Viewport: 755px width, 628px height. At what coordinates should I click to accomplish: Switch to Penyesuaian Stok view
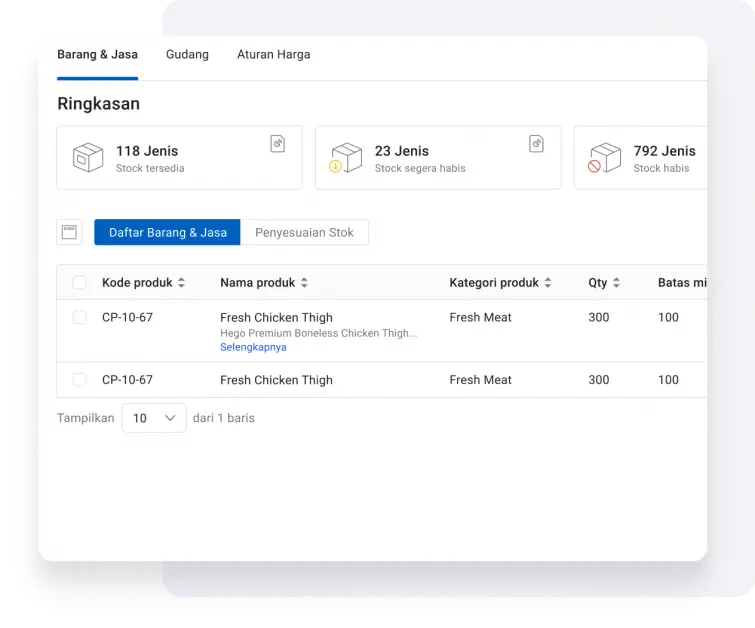click(304, 232)
